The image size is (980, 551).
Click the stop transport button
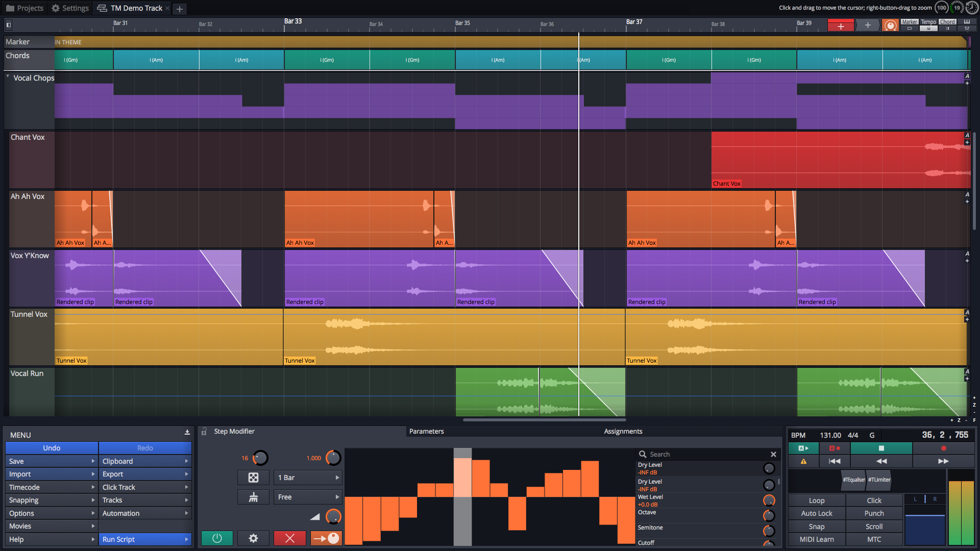881,448
